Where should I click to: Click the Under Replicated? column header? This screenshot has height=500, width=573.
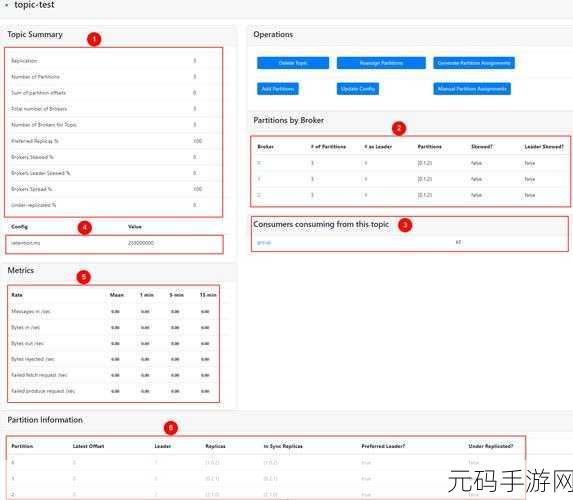coord(491,446)
